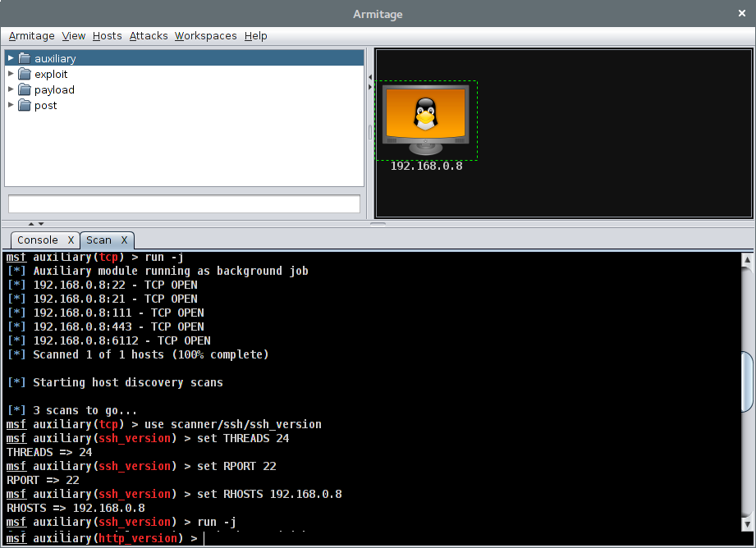Click the 'RHOSTS => 192.168.0.8' output line

[76, 508]
